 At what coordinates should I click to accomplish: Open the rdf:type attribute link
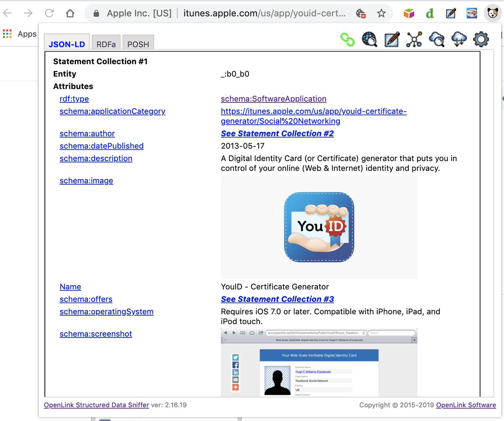click(x=74, y=99)
